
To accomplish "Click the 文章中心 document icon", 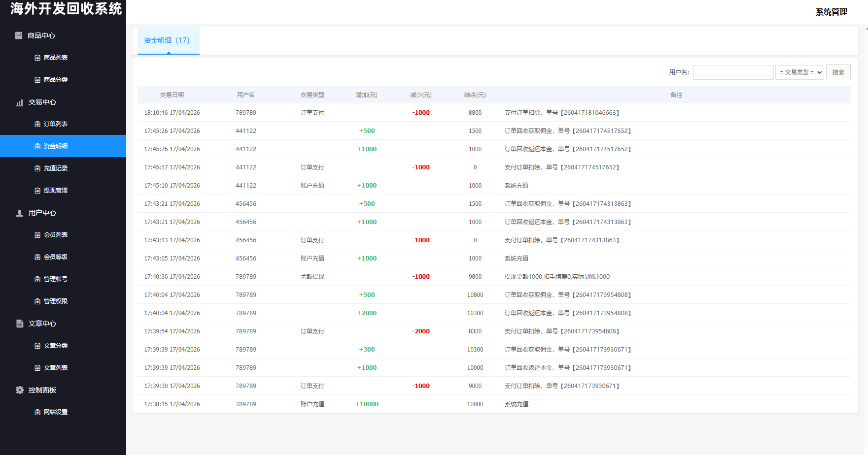I will [19, 324].
